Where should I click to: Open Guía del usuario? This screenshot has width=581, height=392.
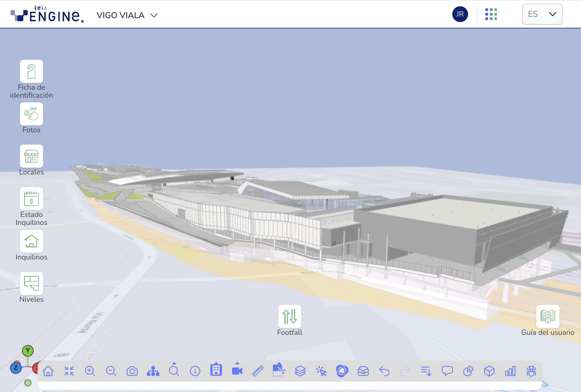(548, 316)
